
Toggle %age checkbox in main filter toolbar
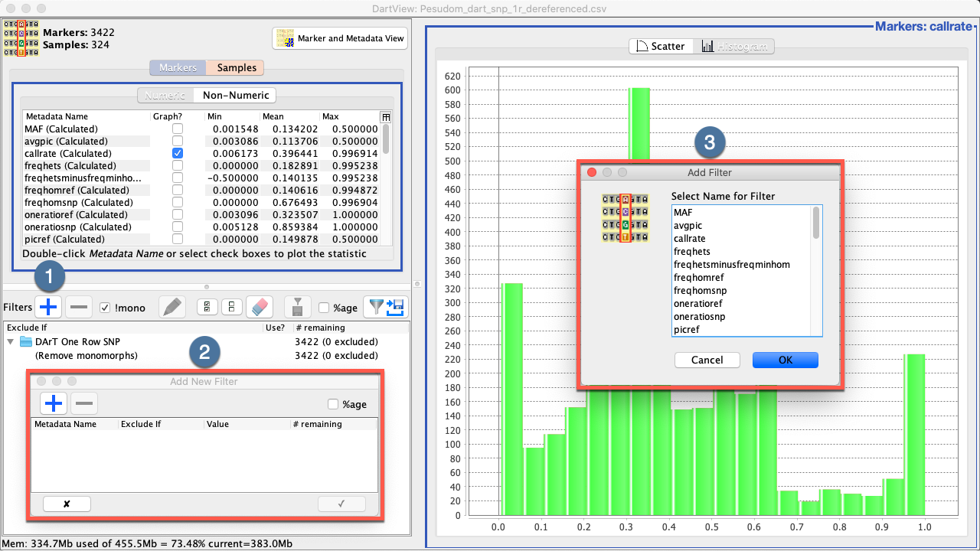[324, 308]
